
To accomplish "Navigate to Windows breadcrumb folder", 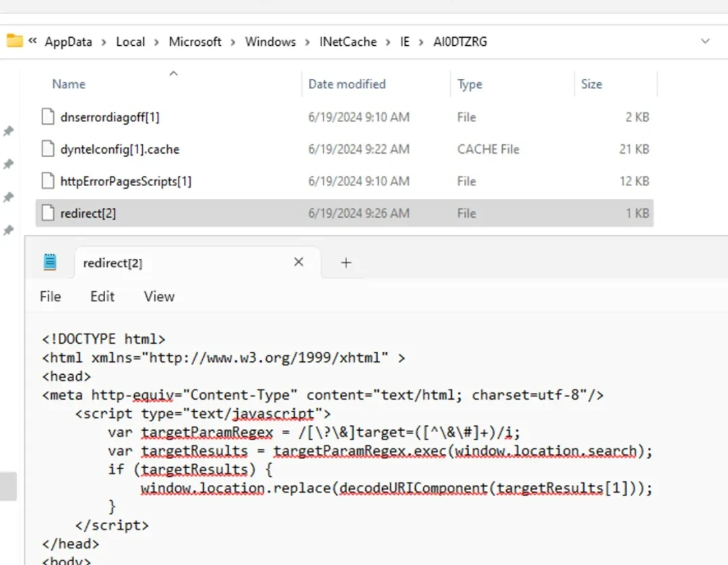I will pyautogui.click(x=271, y=42).
